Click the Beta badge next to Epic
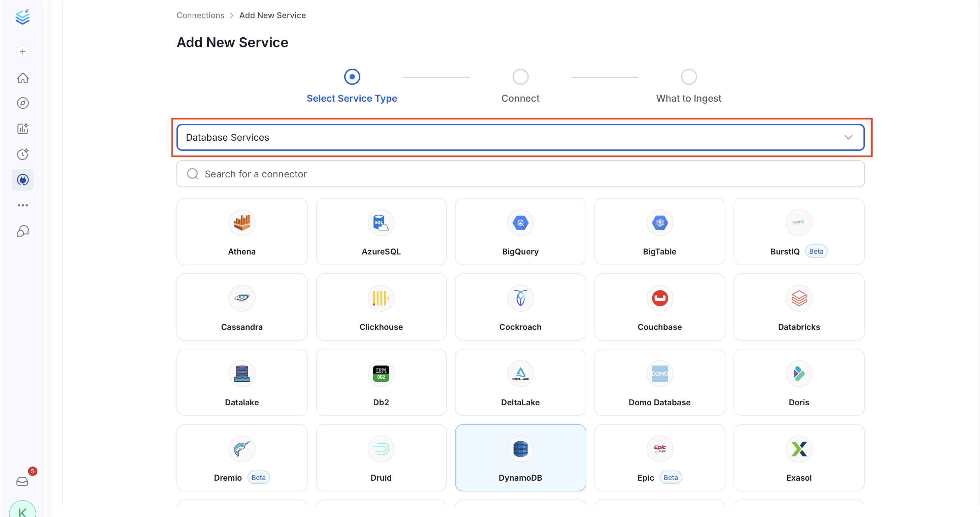This screenshot has height=517, width=980. tap(671, 478)
